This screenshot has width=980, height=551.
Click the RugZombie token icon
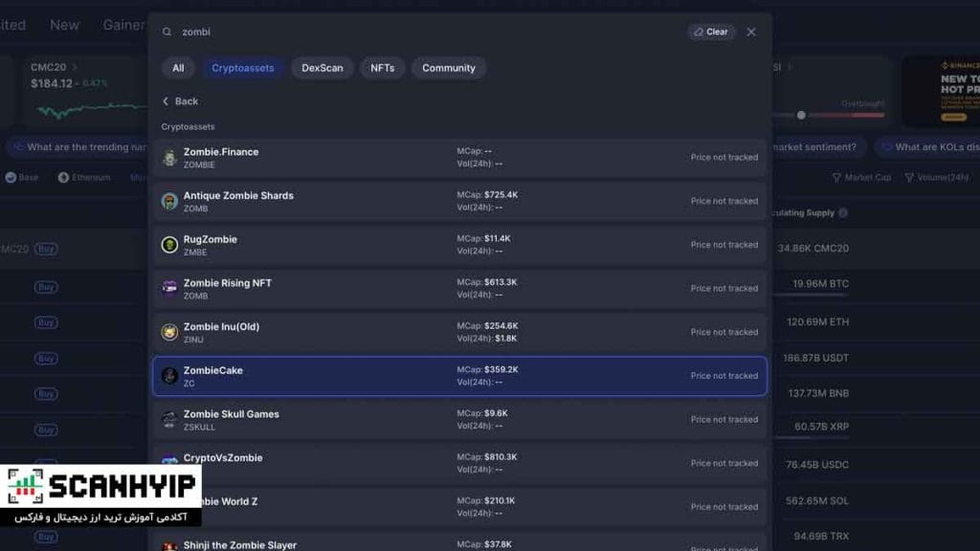pyautogui.click(x=169, y=245)
